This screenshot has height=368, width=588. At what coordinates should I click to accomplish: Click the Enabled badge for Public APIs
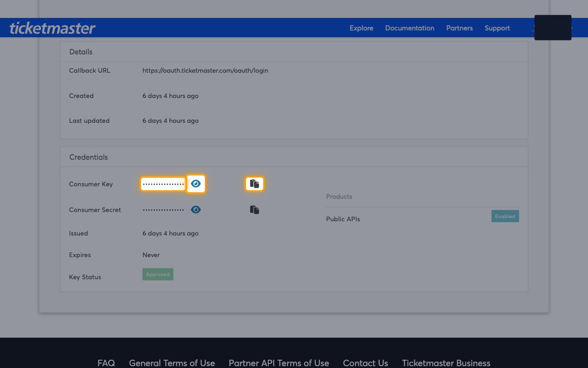coord(505,216)
